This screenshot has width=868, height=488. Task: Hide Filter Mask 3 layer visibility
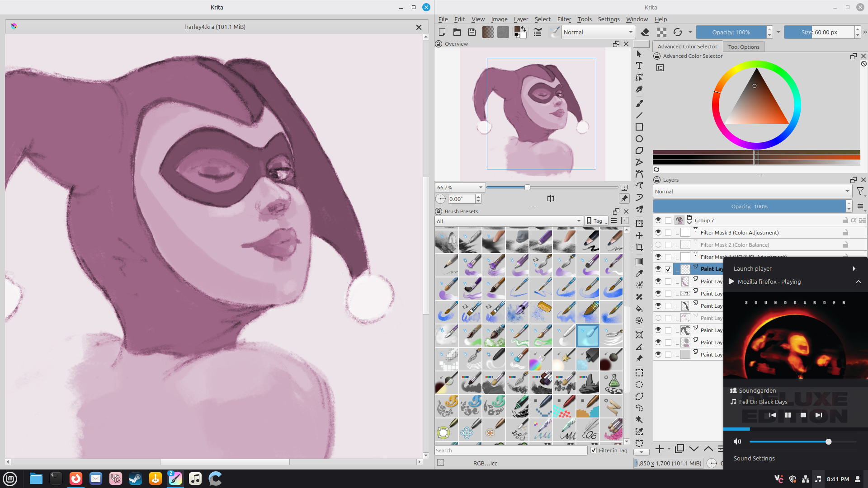658,233
